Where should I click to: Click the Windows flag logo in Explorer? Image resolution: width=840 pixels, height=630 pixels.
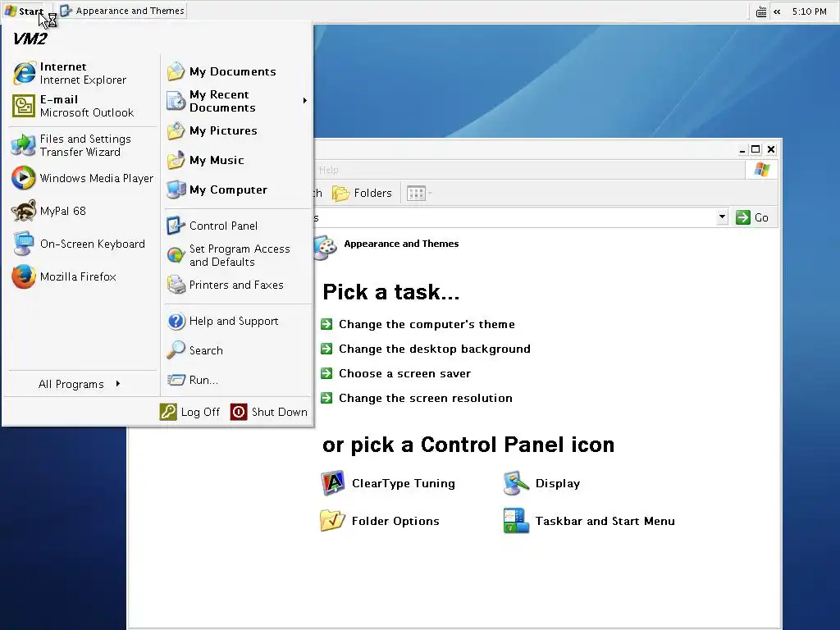coord(762,170)
